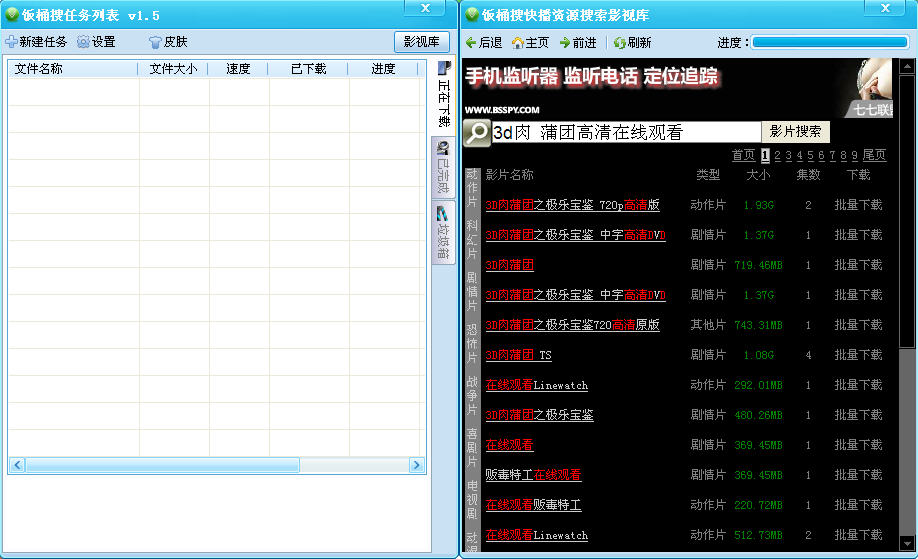
Task: Click 批量下载 for the 512.73MB movie
Action: point(858,534)
